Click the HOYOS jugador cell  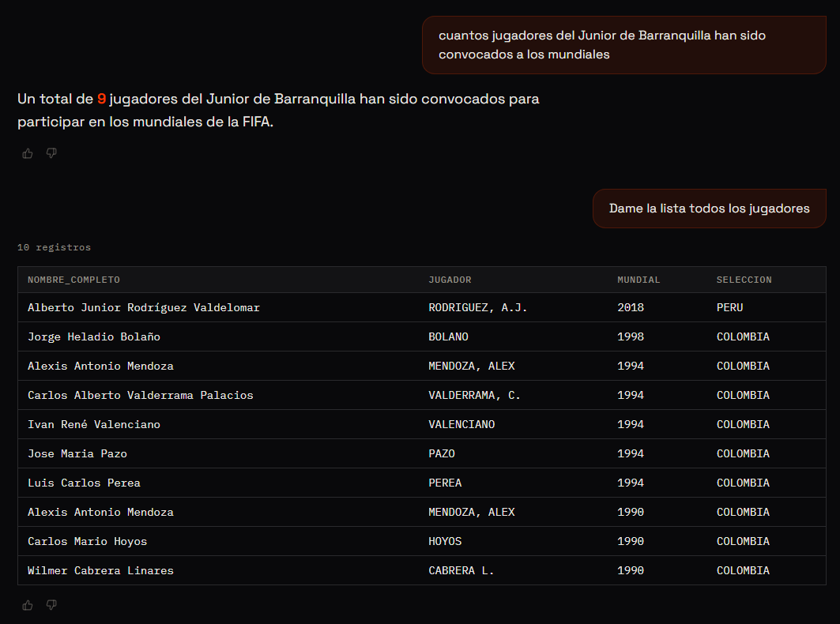click(x=445, y=542)
